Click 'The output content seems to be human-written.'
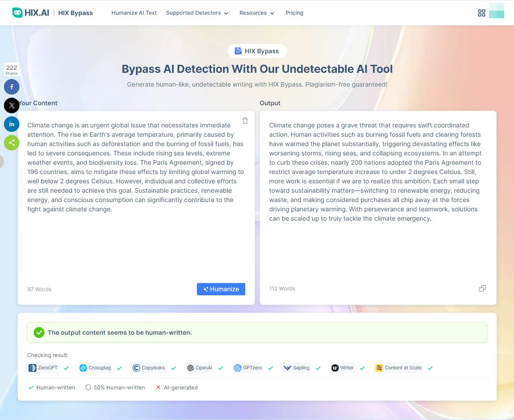The height and width of the screenshot is (420, 514). point(120,333)
